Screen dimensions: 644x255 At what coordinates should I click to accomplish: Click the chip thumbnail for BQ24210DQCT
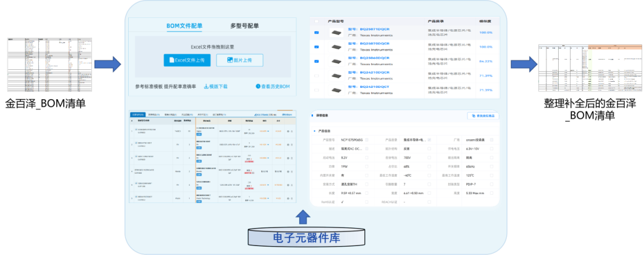click(336, 90)
